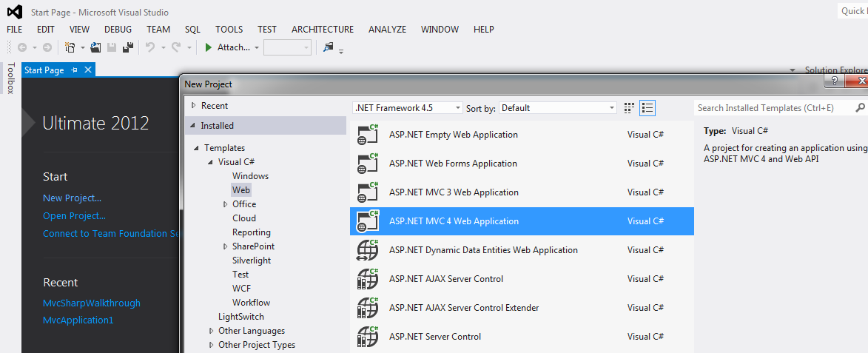The image size is (868, 353).
Task: Click the New Project dialog help button
Action: 834,81
